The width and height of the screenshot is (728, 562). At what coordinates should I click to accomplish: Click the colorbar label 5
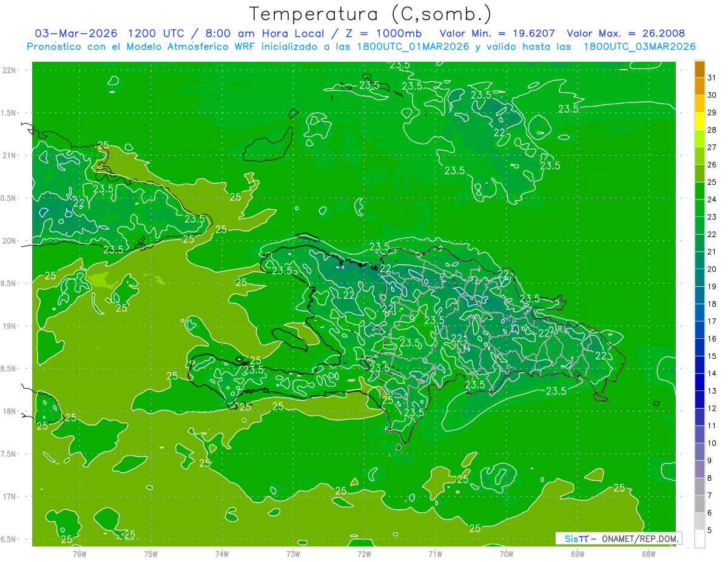coord(709,530)
